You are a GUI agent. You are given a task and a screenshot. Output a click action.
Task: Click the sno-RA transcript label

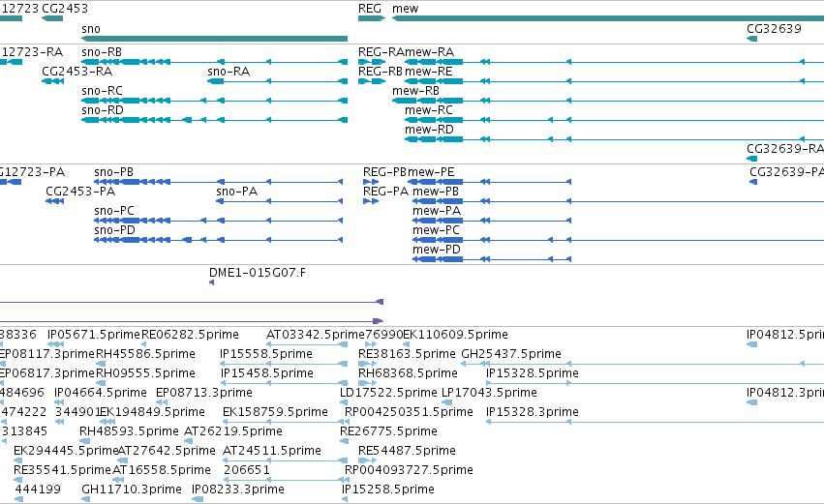point(229,72)
